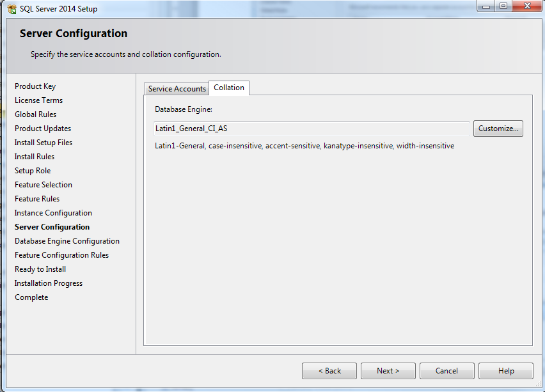Click the Customize... button
The width and height of the screenshot is (545, 392).
coord(498,129)
